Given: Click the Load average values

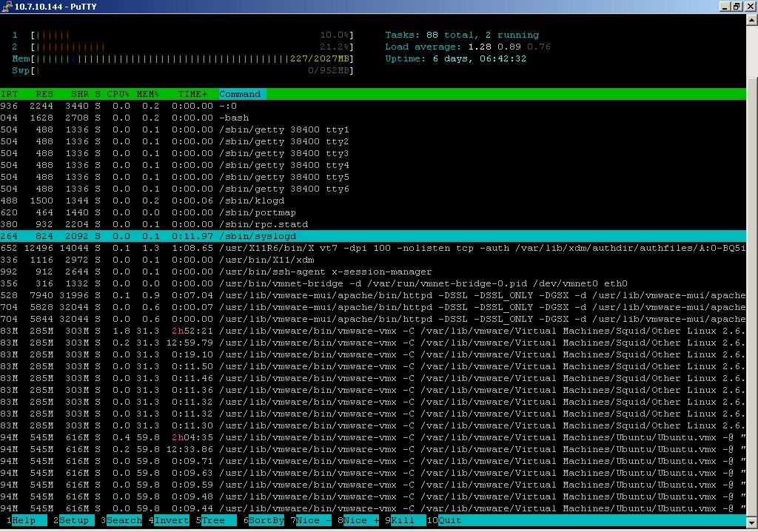Looking at the screenshot, I should click(509, 47).
